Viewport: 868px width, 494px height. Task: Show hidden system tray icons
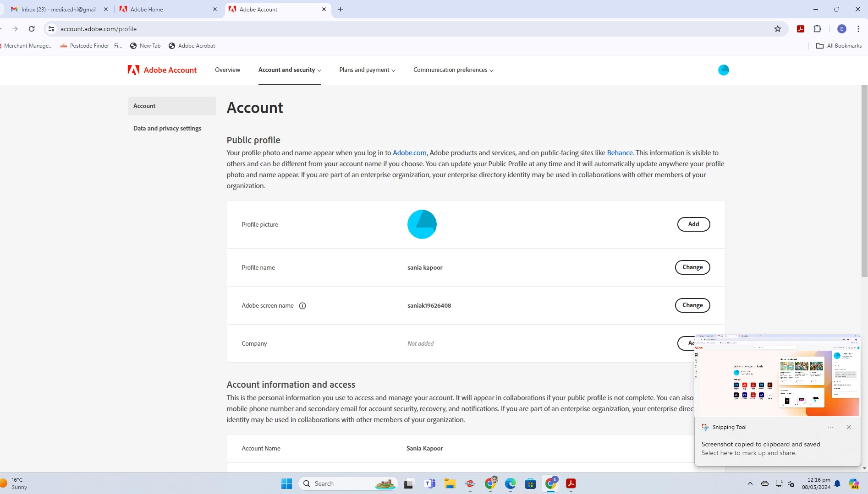coord(750,483)
